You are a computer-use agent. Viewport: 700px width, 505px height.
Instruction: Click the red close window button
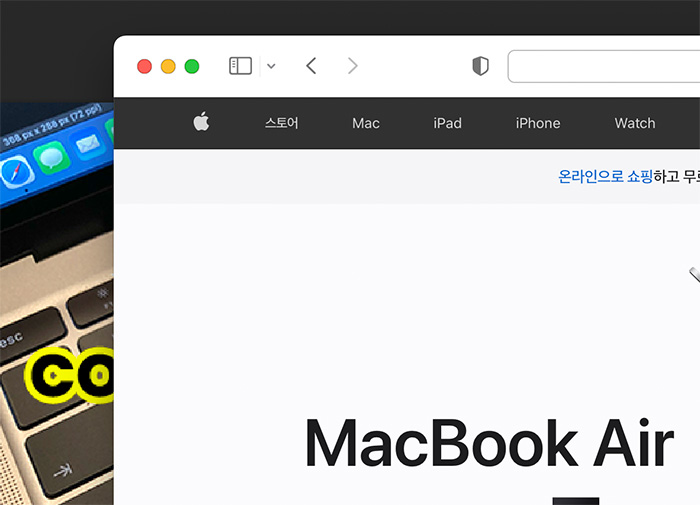tap(144, 66)
